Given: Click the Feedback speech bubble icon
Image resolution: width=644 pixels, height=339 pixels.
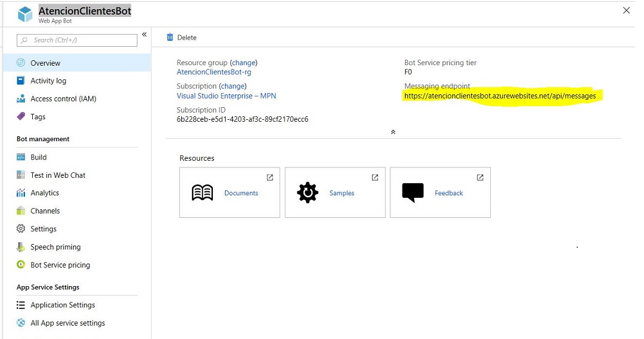Looking at the screenshot, I should pos(413,193).
